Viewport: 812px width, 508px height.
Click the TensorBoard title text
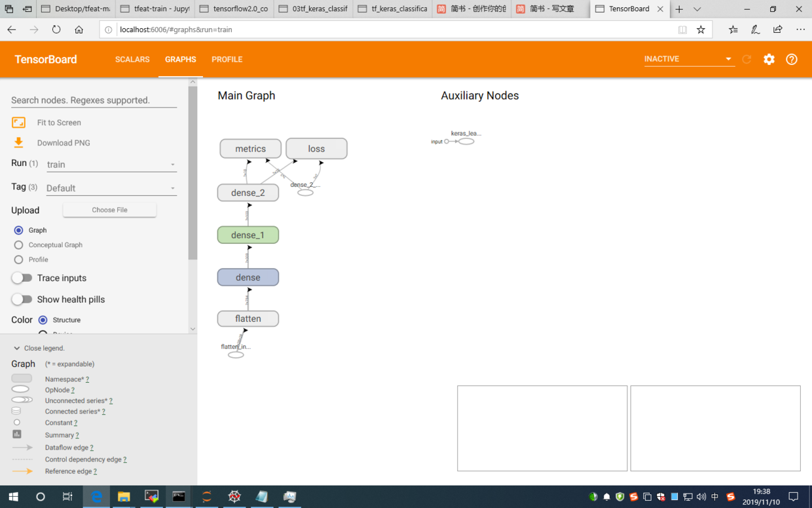[x=46, y=59]
